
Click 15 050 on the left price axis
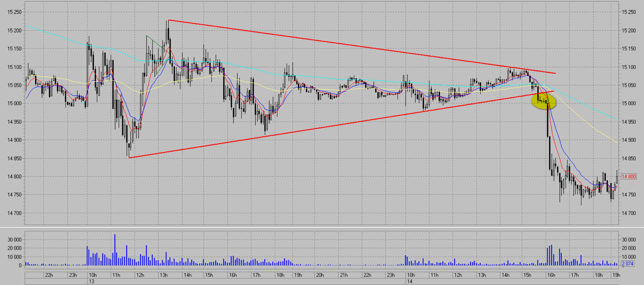tap(14, 85)
